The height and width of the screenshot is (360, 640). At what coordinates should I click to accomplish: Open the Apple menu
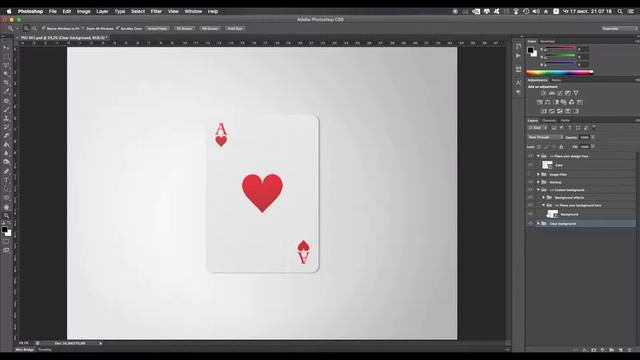[x=9, y=11]
